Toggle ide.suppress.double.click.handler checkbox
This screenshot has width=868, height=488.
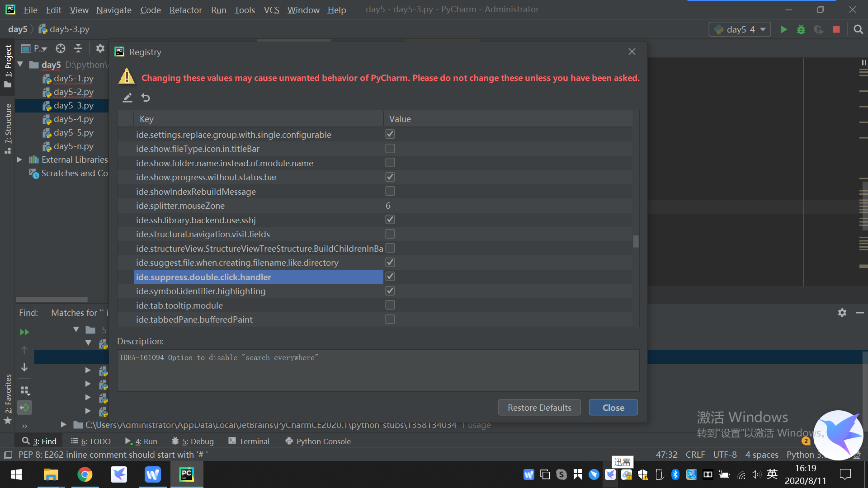click(x=390, y=277)
